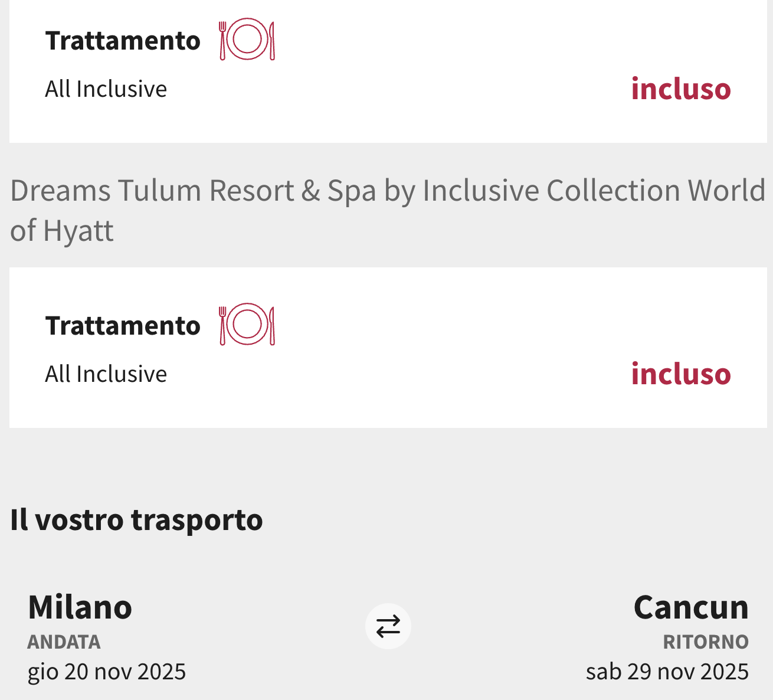The width and height of the screenshot is (773, 700).
Task: Select 'Trattamento' heading below the Dreams Tulum title
Action: (x=123, y=326)
